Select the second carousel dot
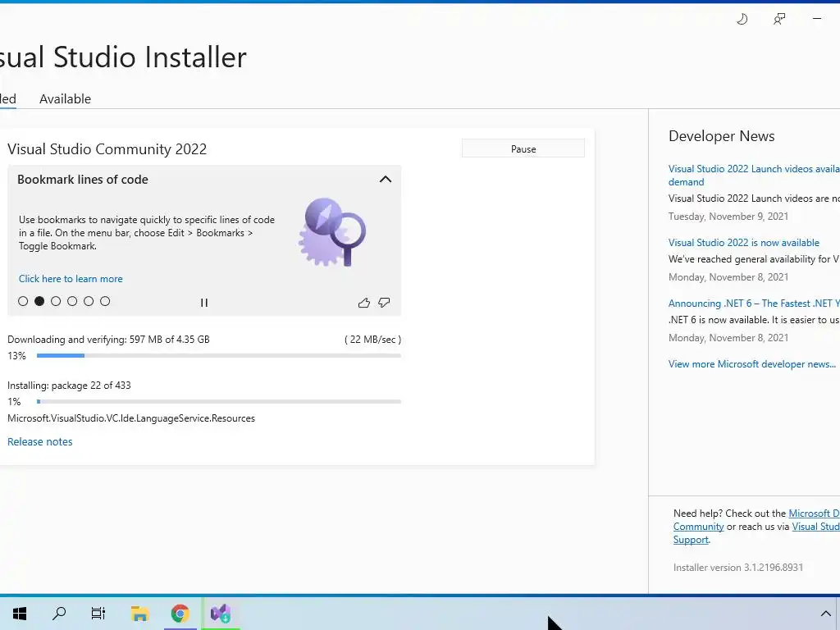 click(x=39, y=301)
